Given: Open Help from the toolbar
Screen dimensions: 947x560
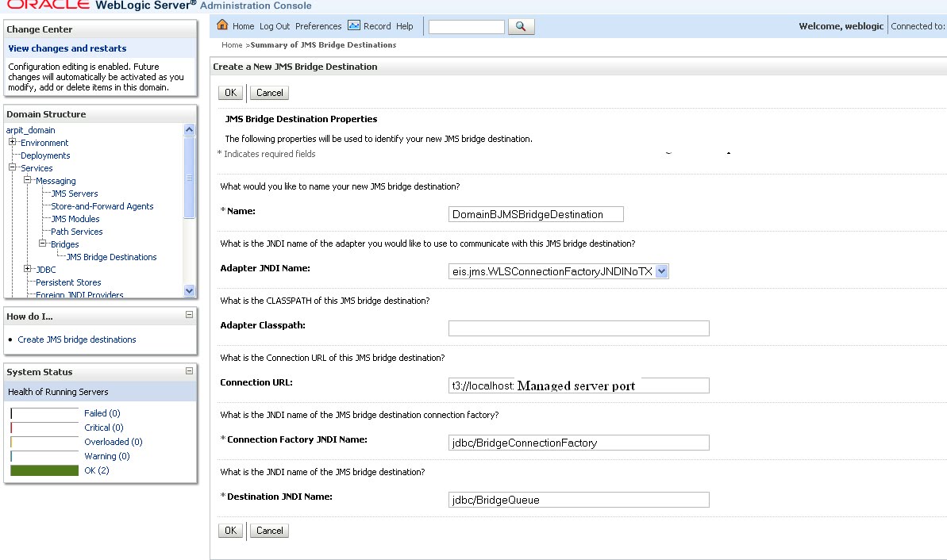Looking at the screenshot, I should coord(405,26).
